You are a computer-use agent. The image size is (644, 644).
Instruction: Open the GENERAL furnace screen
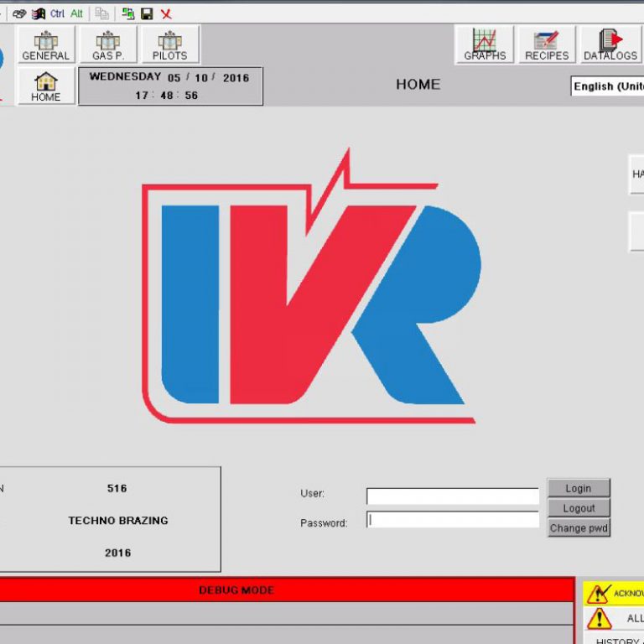tap(46, 44)
